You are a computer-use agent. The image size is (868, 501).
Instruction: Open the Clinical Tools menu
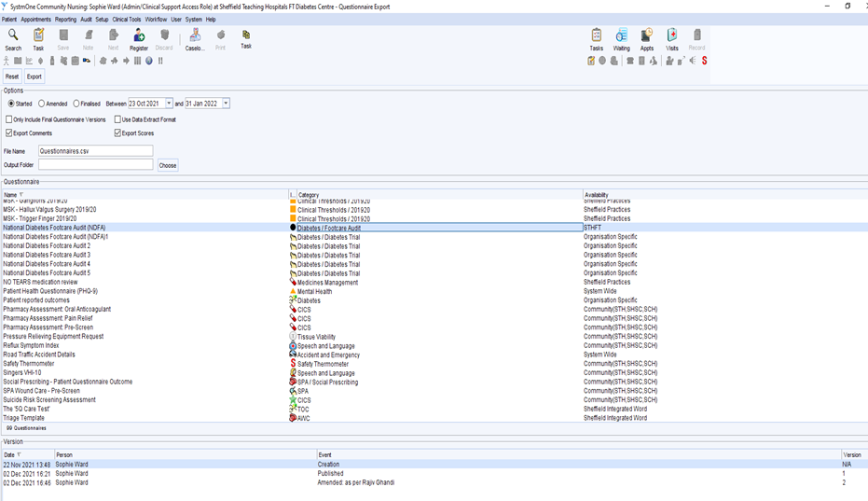(127, 20)
